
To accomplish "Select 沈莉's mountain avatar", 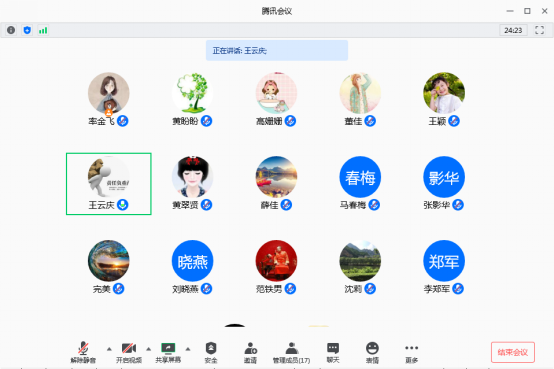I will pos(360,261).
